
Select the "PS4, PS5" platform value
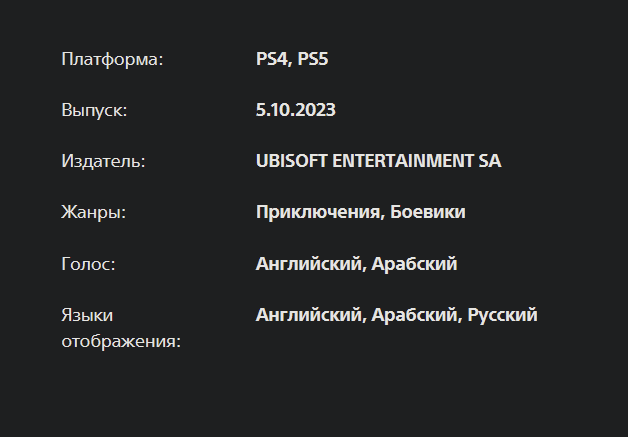point(292,59)
